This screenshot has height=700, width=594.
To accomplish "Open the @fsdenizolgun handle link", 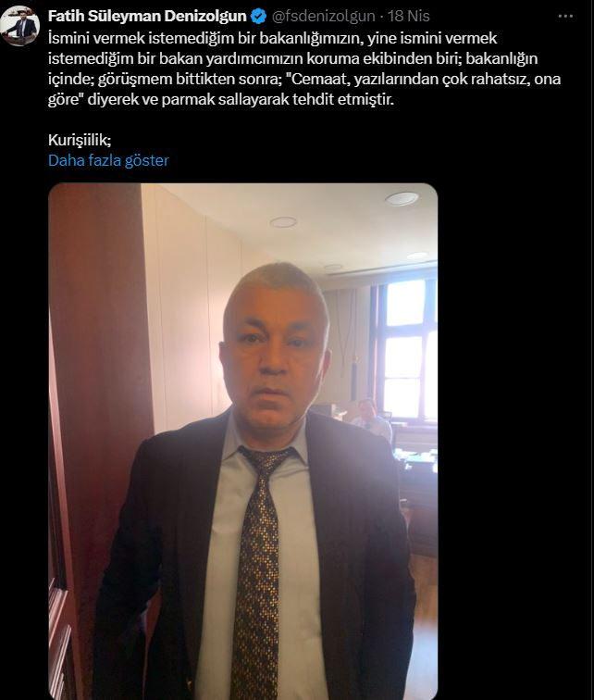I will point(323,16).
